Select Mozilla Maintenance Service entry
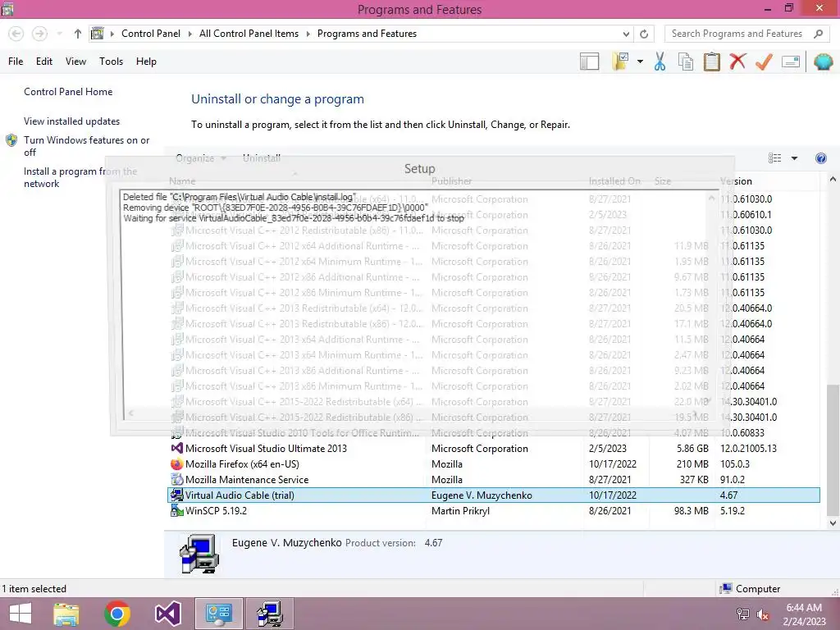 pyautogui.click(x=494, y=479)
